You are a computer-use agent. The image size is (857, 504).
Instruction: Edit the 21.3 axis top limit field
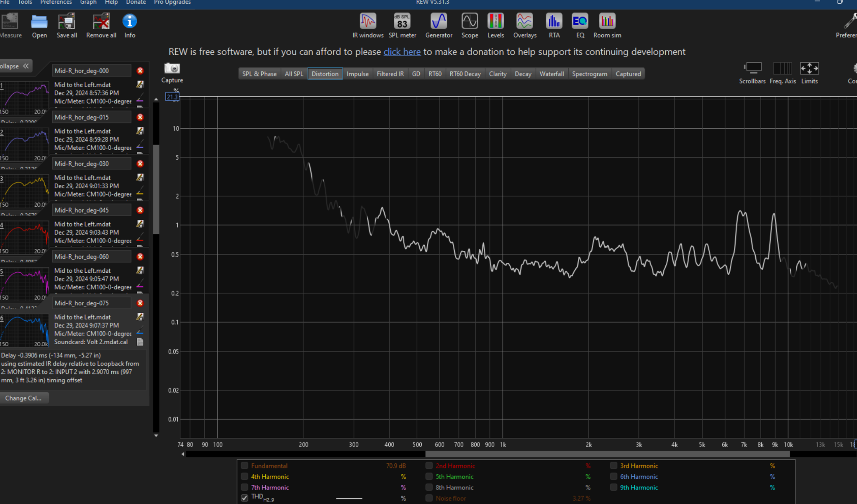pyautogui.click(x=172, y=97)
